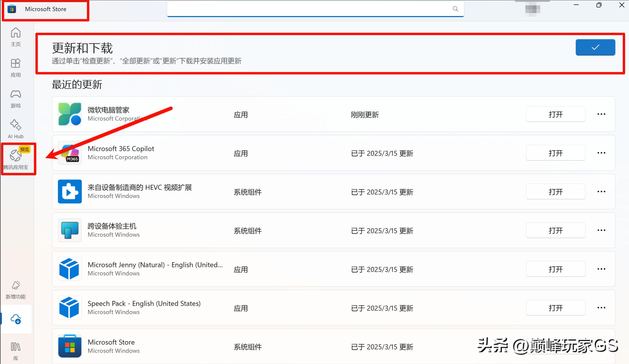The width and height of the screenshot is (629, 364).
Task: Open 新增功能 what's new icon
Action: [15, 289]
